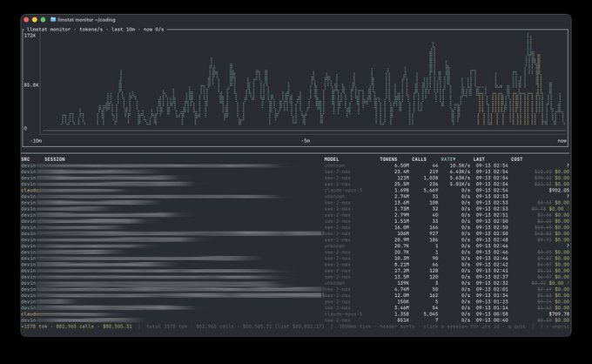Select the session with 12.0M tokens
This screenshot has width=592, height=364.
click(295, 295)
